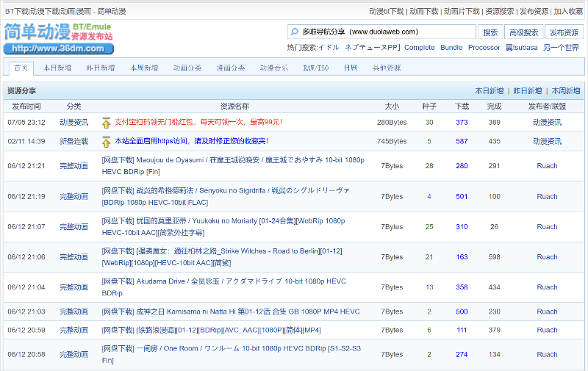The image size is (588, 371).
Task: Click the 资源分享 section title
Action: click(22, 91)
